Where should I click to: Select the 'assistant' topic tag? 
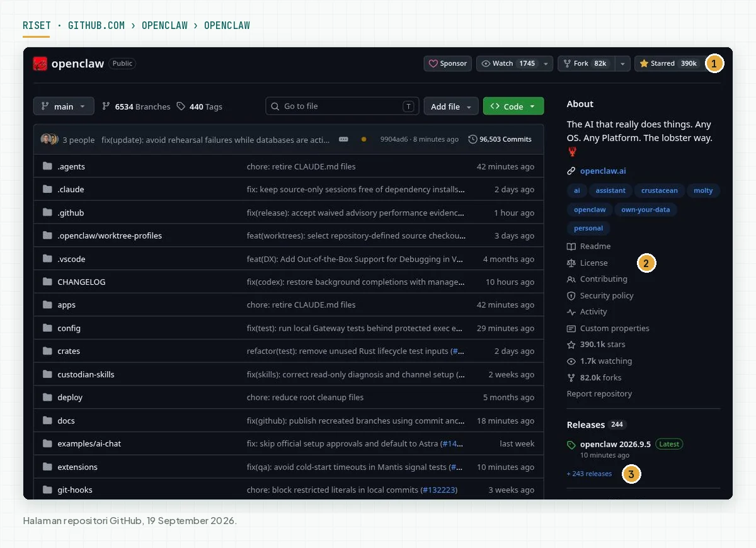610,191
